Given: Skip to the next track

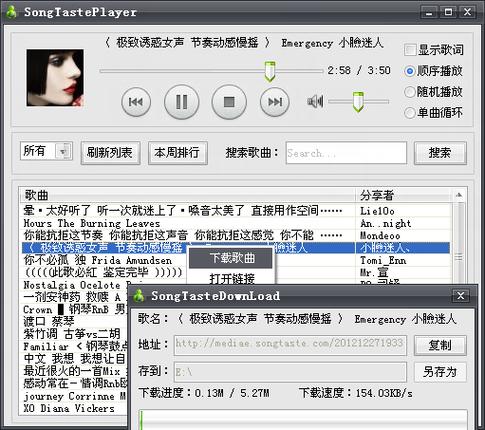Looking at the screenshot, I should click(x=275, y=102).
